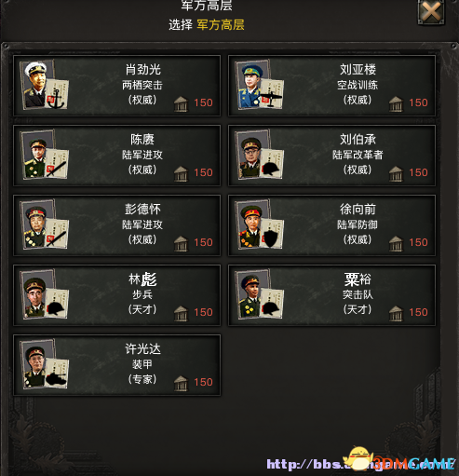459x476 pixels.
Task: Pick 徐向前 陆军防御 advisor entry
Action: [331, 225]
